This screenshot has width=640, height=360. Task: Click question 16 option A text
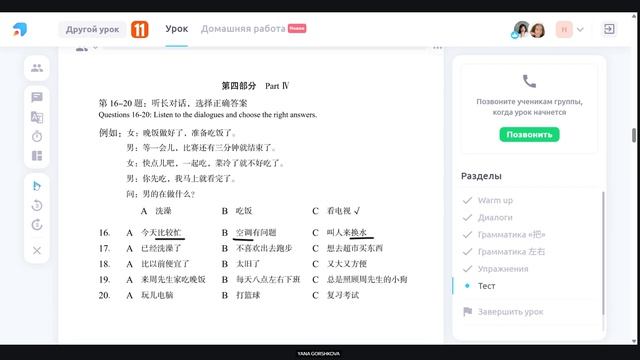click(161, 233)
